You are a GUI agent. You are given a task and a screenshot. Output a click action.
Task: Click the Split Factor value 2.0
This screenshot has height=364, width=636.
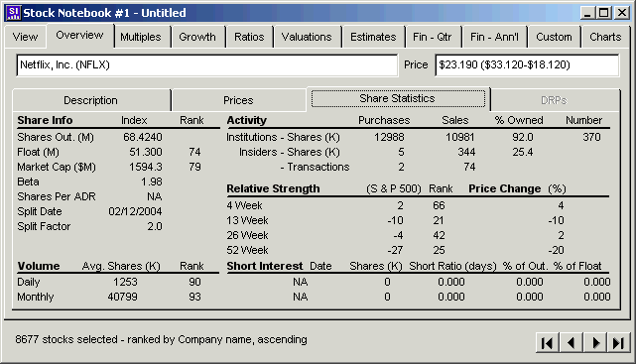click(x=155, y=226)
